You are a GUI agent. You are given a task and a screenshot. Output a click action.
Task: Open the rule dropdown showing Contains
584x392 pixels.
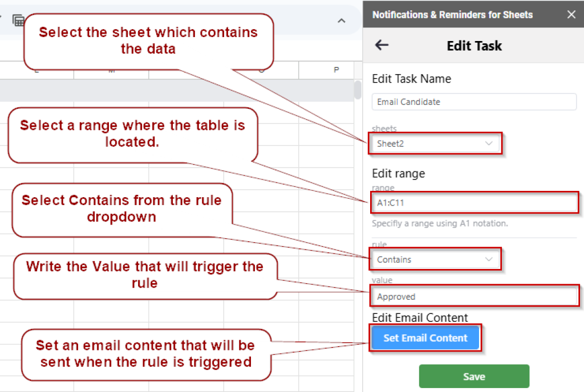[x=436, y=259]
